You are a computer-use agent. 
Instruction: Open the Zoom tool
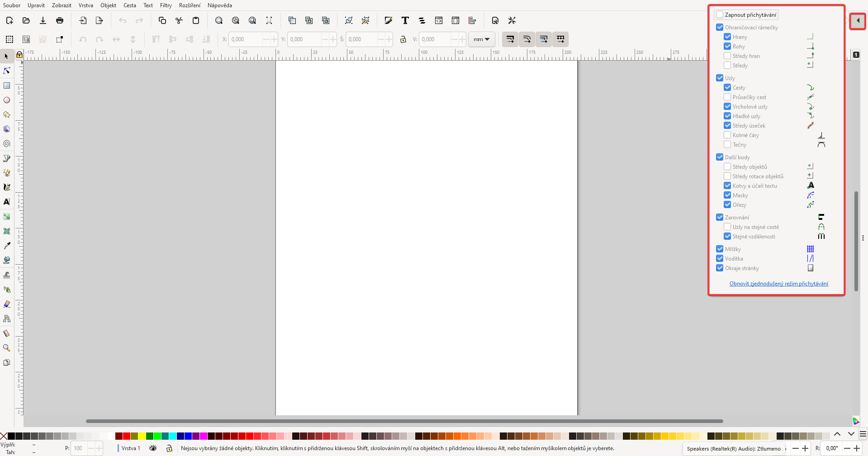pos(7,347)
